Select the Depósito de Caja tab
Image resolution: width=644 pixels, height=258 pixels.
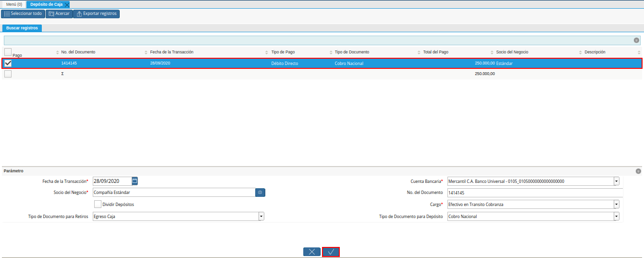point(46,4)
